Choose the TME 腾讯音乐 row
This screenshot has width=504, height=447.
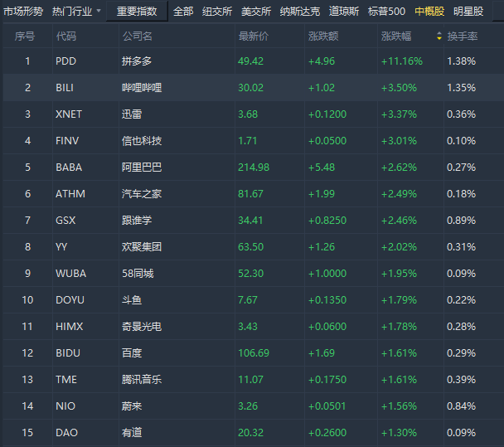[254, 380]
